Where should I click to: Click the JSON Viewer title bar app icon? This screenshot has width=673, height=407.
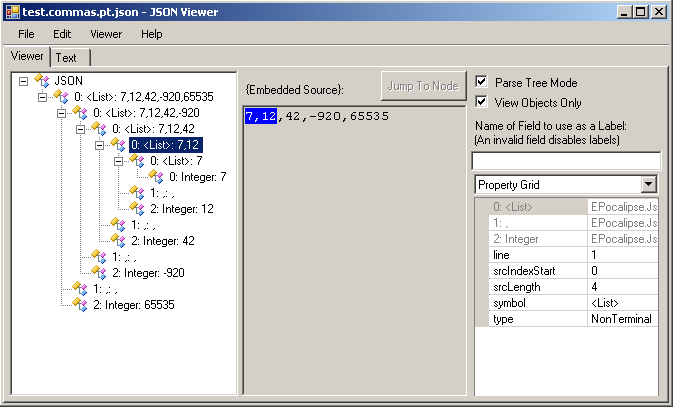[x=12, y=12]
